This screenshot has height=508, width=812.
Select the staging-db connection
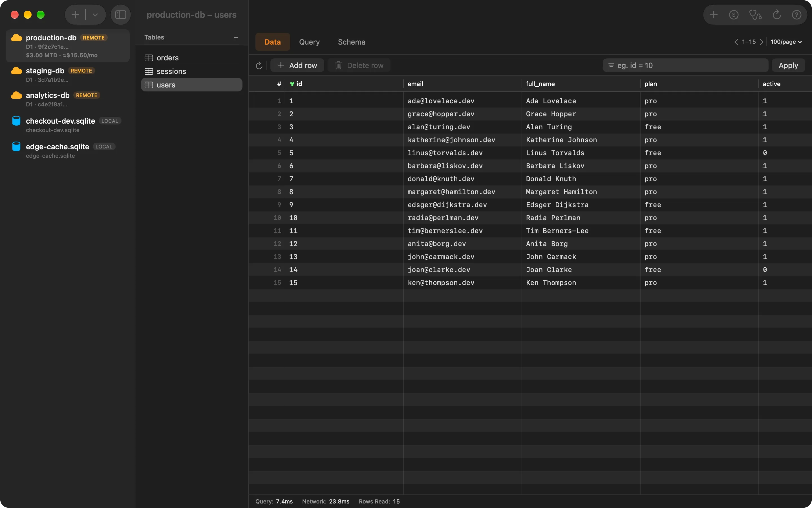point(68,75)
